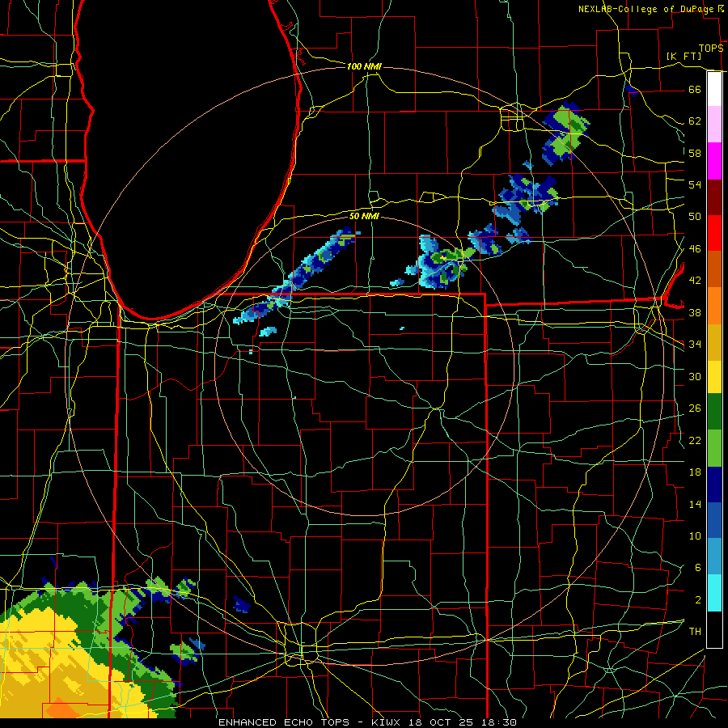Click the light green swatch near 22
728x728 pixels.
(x=714, y=448)
